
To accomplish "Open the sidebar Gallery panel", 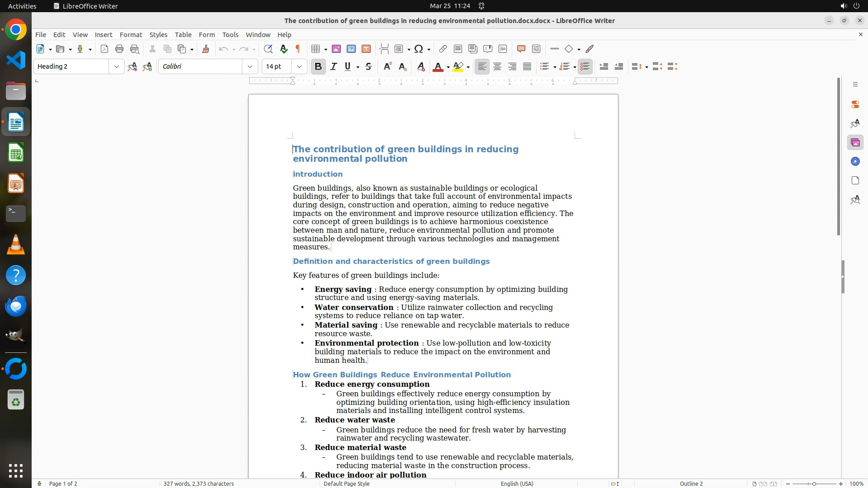I will pos(855,143).
